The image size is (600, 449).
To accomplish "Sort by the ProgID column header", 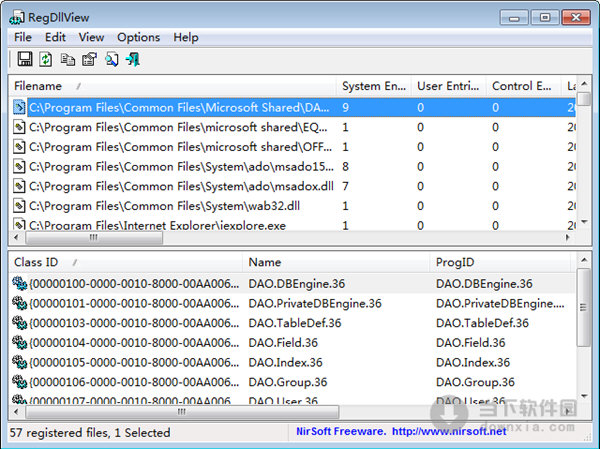I will click(500, 262).
